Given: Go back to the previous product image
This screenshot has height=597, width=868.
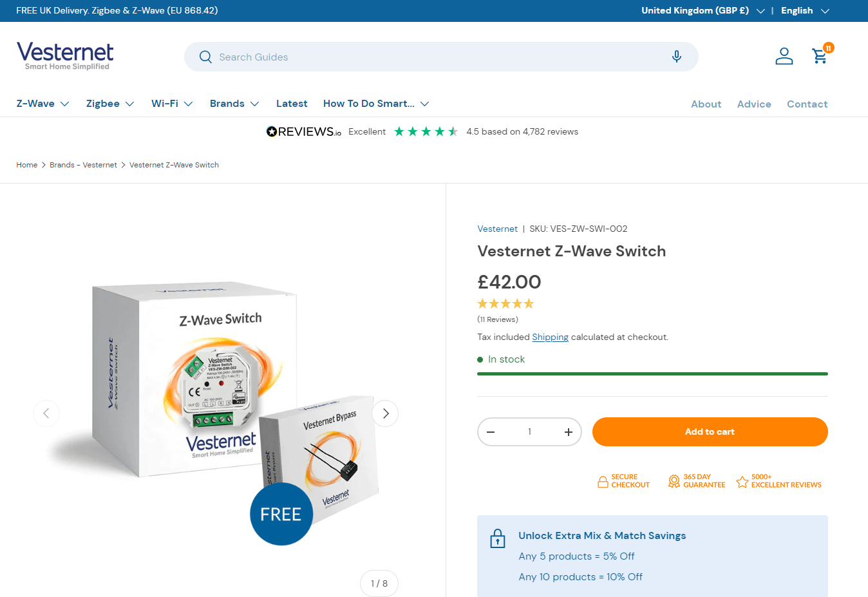Looking at the screenshot, I should tap(46, 413).
